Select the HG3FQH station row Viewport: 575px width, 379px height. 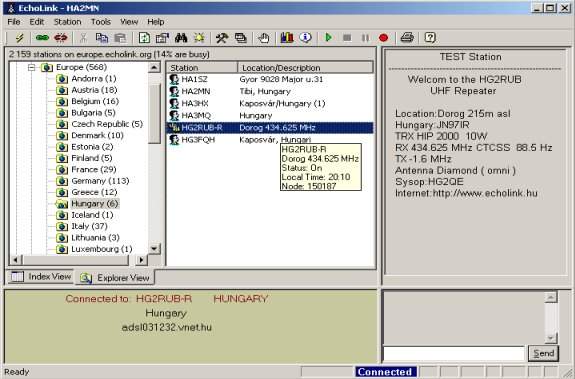pos(271,140)
